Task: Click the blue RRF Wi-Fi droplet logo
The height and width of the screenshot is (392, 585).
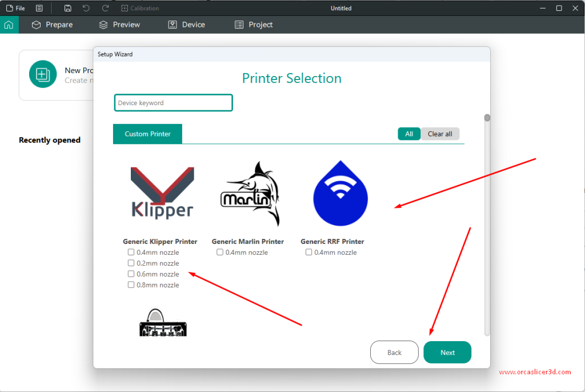Action: click(340, 193)
